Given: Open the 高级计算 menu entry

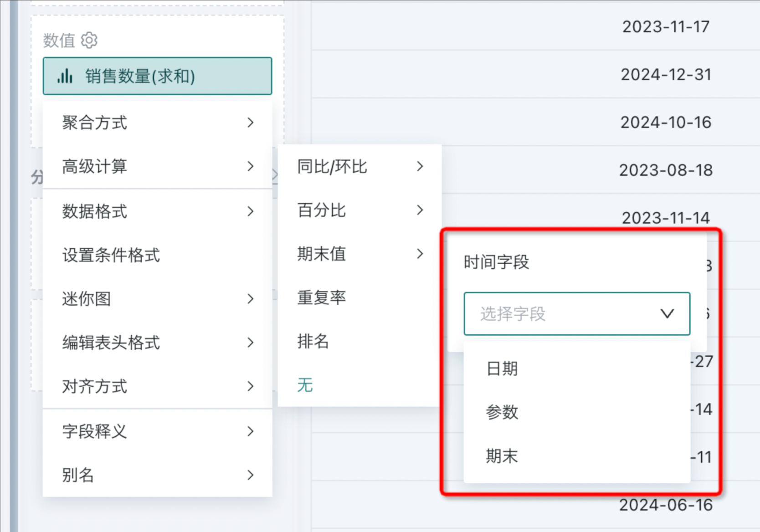Looking at the screenshot, I should 157,166.
